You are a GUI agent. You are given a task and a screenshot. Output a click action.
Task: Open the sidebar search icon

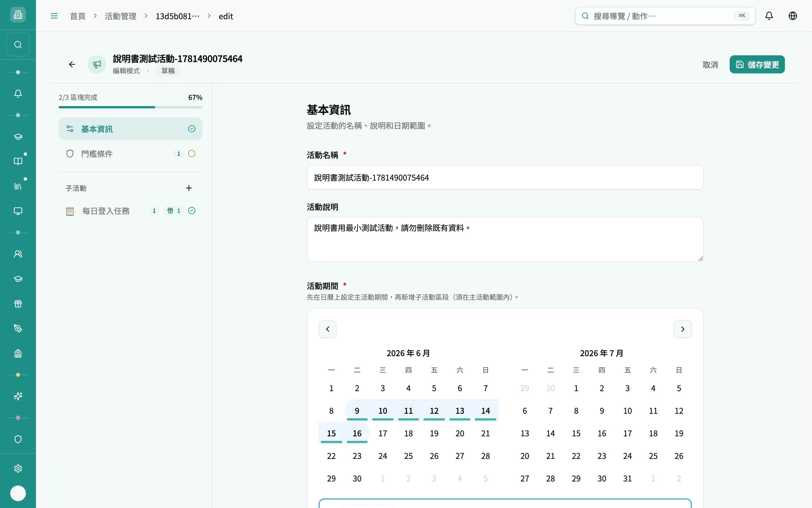tap(18, 45)
